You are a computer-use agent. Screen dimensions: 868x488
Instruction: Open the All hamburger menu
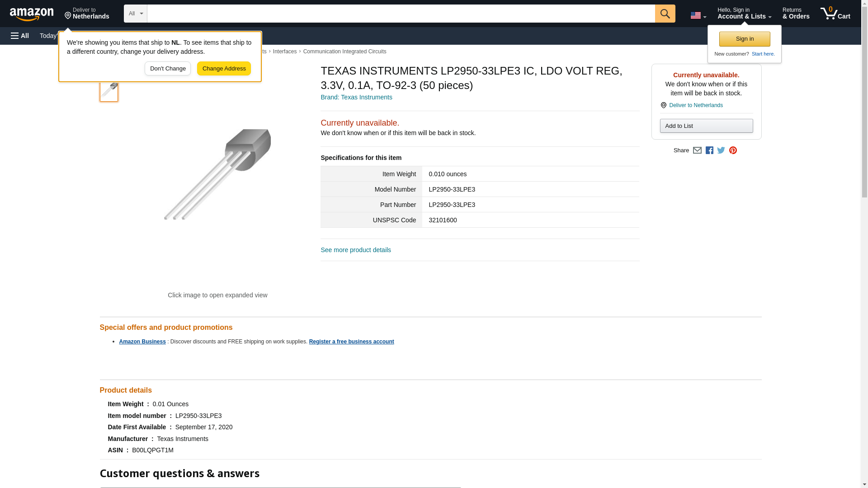(x=20, y=36)
